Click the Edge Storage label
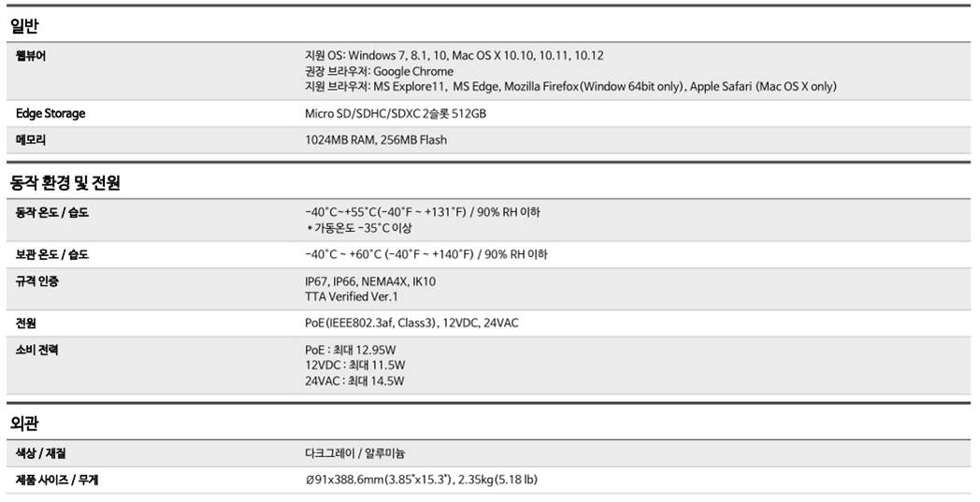Screen dimensions: 980x502 click(50, 114)
